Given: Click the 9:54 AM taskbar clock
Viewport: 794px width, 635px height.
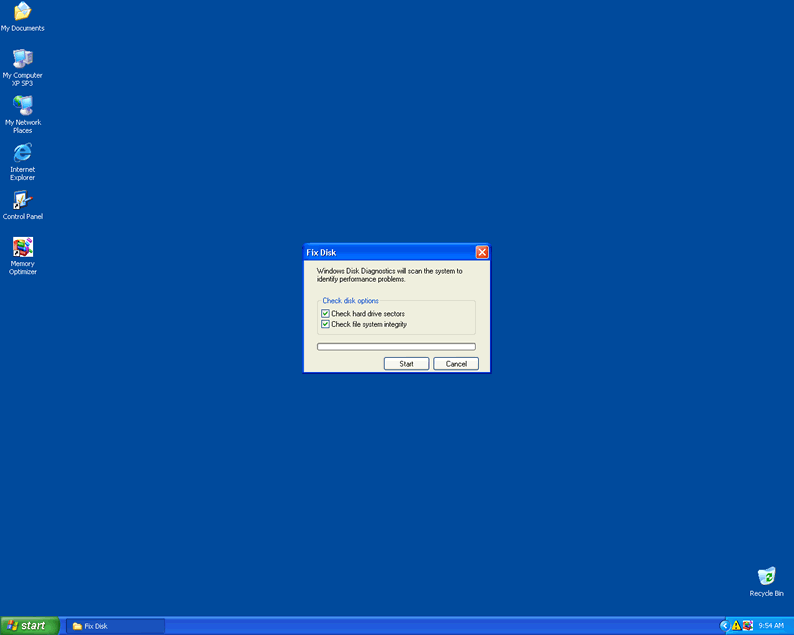Looking at the screenshot, I should 771,626.
